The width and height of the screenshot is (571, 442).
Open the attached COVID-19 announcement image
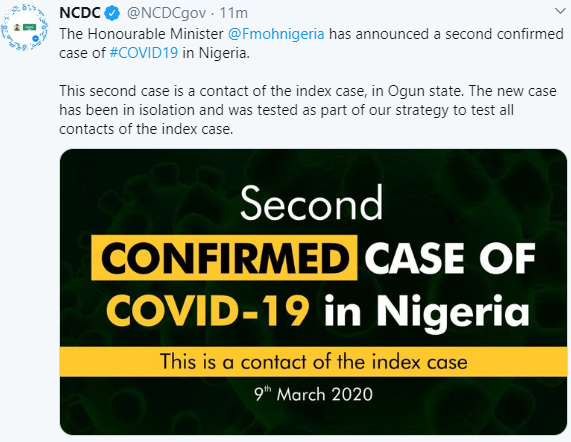coord(314,292)
